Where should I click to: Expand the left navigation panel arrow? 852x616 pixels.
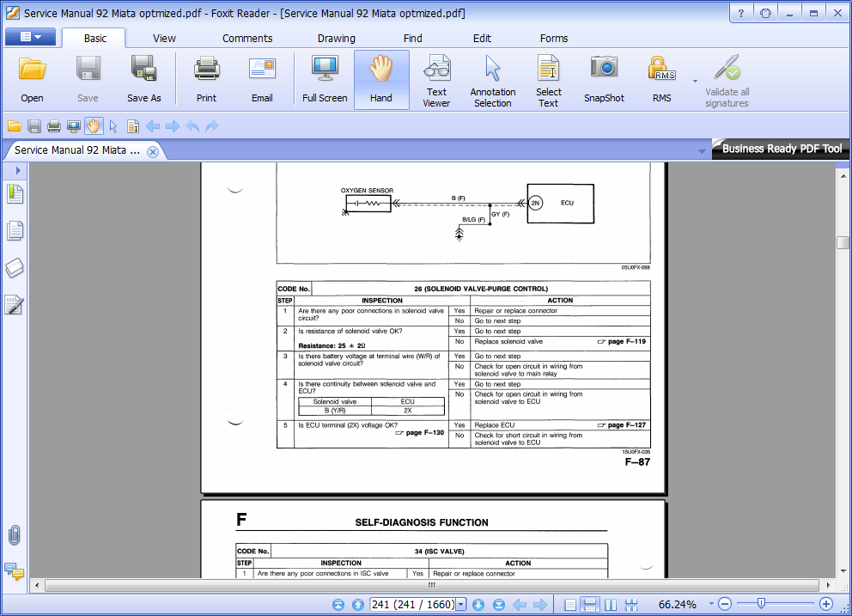click(x=17, y=171)
